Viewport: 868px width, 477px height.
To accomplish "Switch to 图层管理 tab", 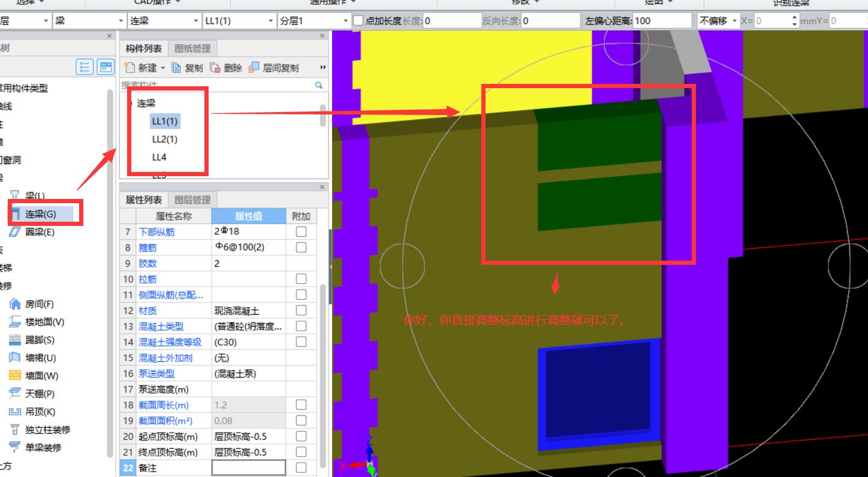I will pyautogui.click(x=192, y=200).
